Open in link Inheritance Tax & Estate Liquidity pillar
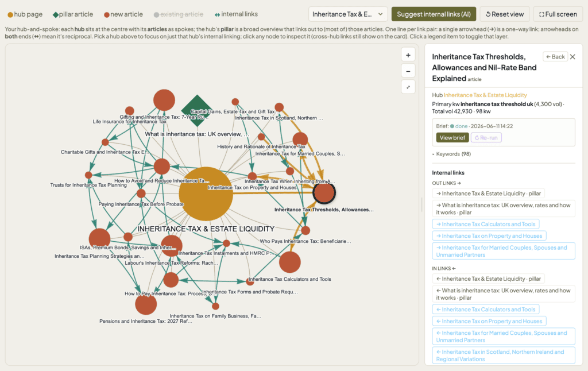Image resolution: width=588 pixels, height=371 pixels. [x=488, y=279]
